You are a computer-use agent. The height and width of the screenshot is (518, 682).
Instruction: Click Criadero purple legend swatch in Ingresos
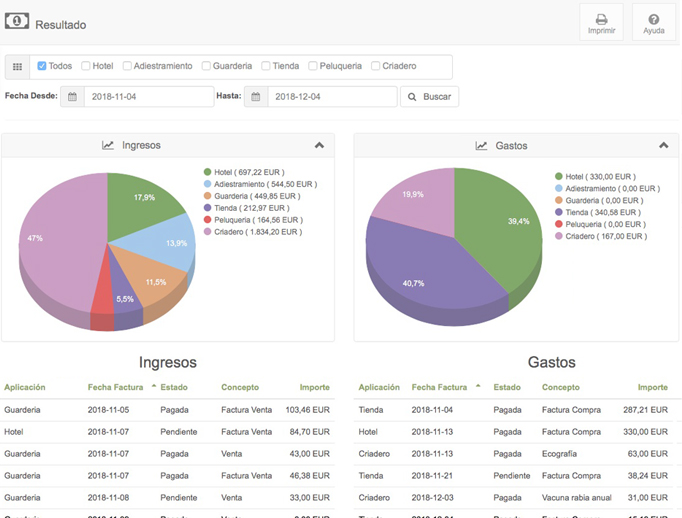click(x=207, y=232)
